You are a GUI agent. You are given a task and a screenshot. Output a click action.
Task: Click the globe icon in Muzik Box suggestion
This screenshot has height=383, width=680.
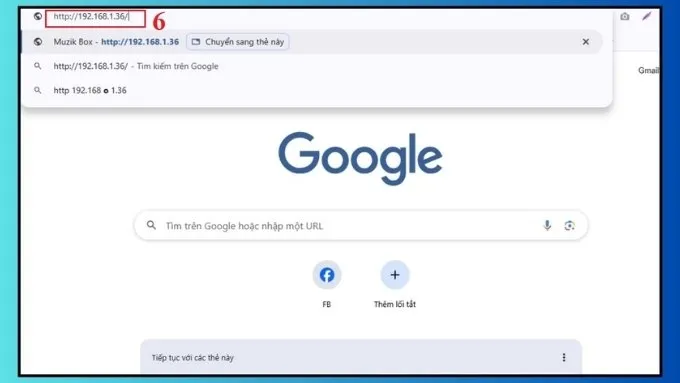[38, 42]
